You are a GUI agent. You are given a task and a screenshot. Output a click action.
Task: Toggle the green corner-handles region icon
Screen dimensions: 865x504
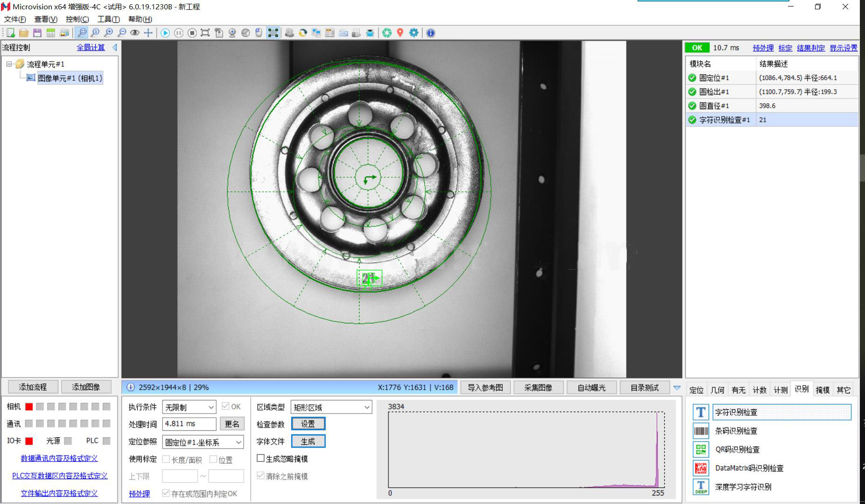273,33
